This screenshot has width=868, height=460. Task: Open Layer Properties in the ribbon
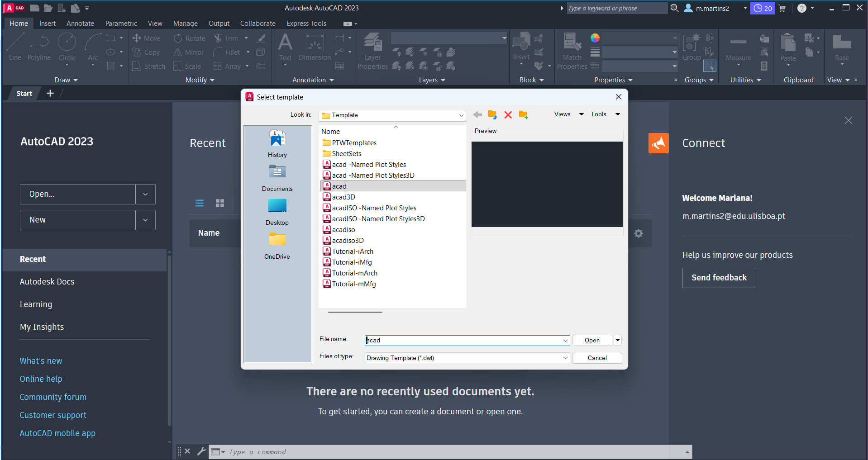click(x=372, y=51)
